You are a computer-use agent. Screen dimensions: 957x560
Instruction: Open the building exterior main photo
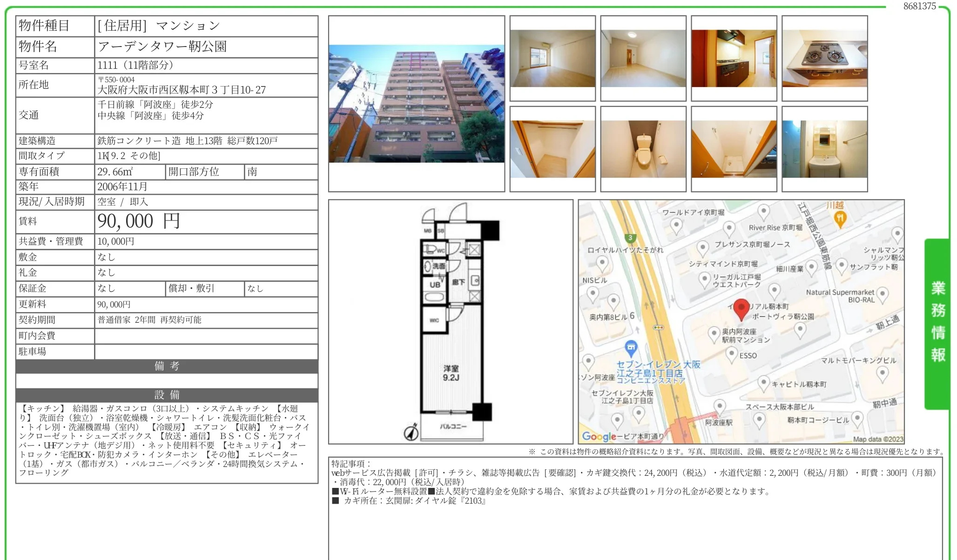[x=416, y=104]
